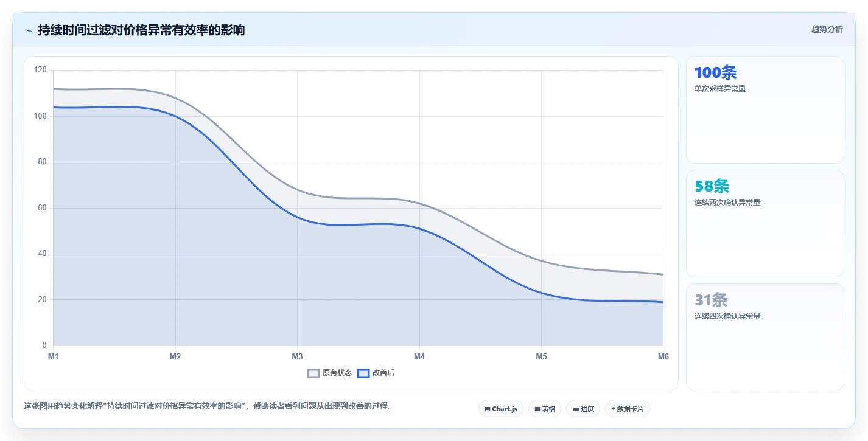The image size is (868, 441).
Task: Click the 100 y-axis value
Action: (x=40, y=116)
